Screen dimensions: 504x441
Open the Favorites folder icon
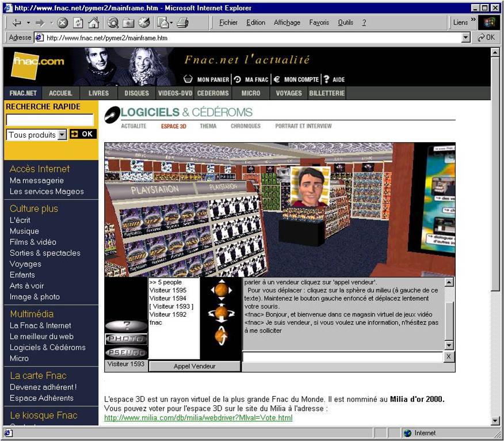click(128, 23)
